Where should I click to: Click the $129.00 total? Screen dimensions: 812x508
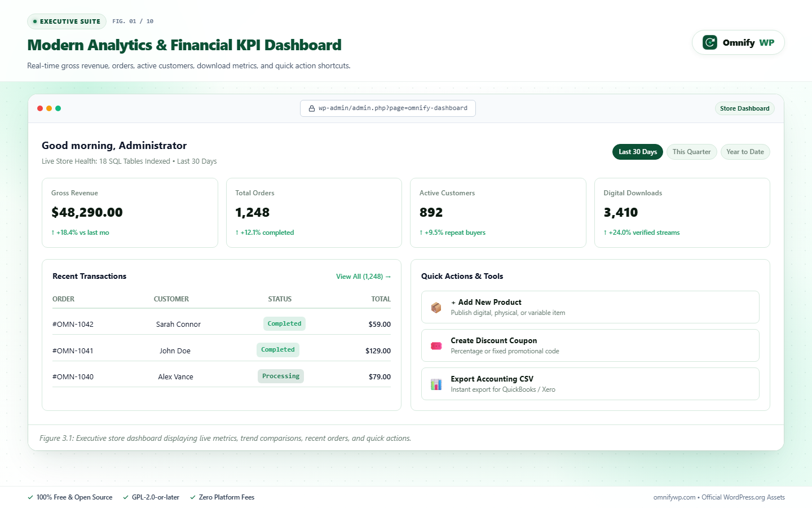pyautogui.click(x=378, y=351)
